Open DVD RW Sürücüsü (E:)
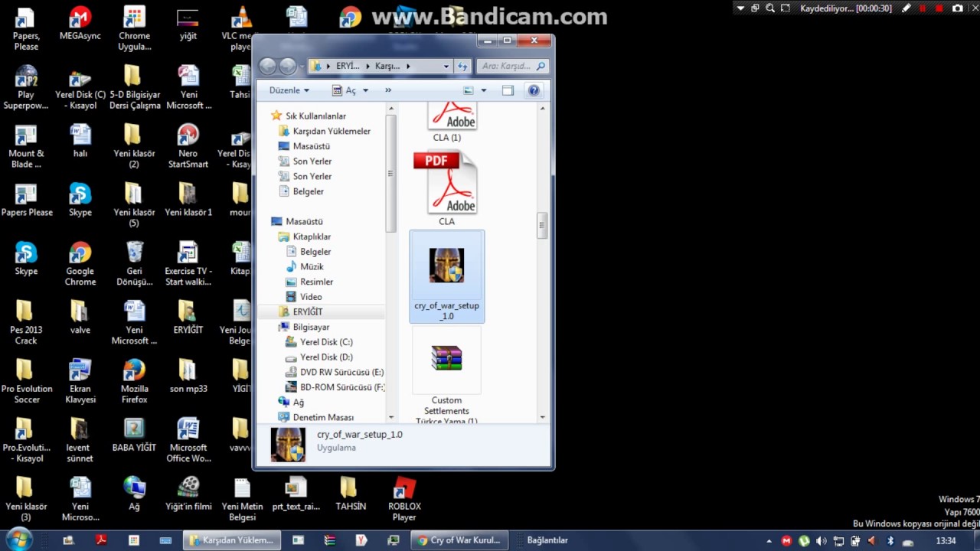Viewport: 980px width, 551px height. click(341, 372)
